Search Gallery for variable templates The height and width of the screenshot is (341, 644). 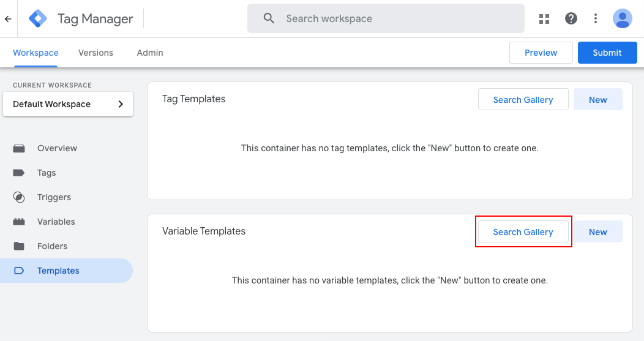tap(523, 232)
